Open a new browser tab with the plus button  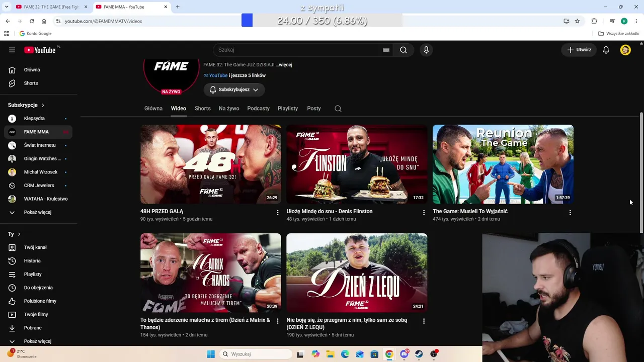pos(178,7)
